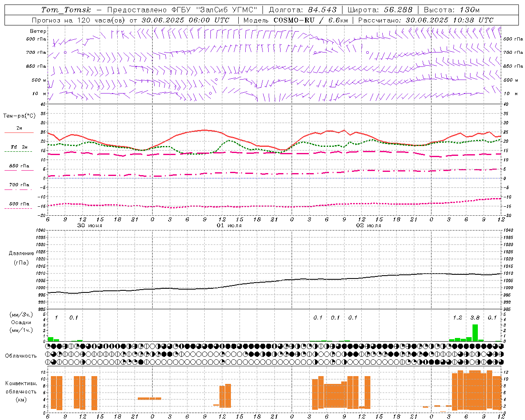Image resolution: width=525 pixels, height=420 pixels.
Task: Click the station name Tom_Tomsk in header
Action: [x=66, y=10]
